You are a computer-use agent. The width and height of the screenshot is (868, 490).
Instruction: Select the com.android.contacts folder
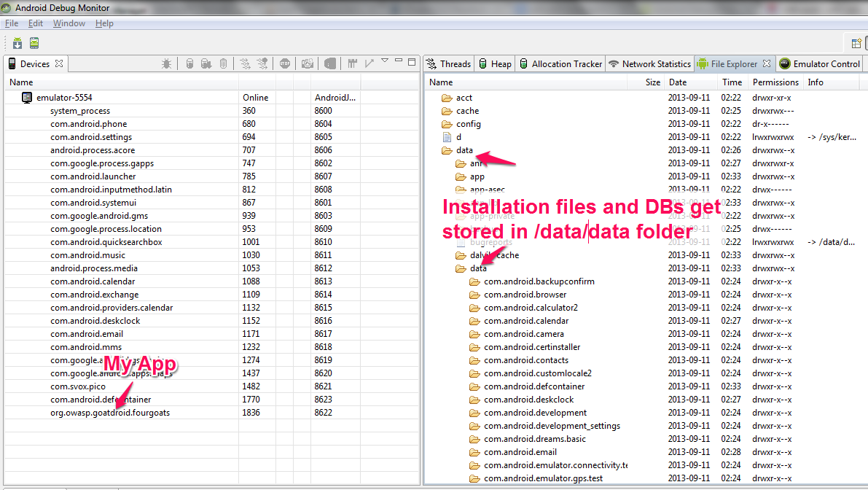(x=526, y=360)
